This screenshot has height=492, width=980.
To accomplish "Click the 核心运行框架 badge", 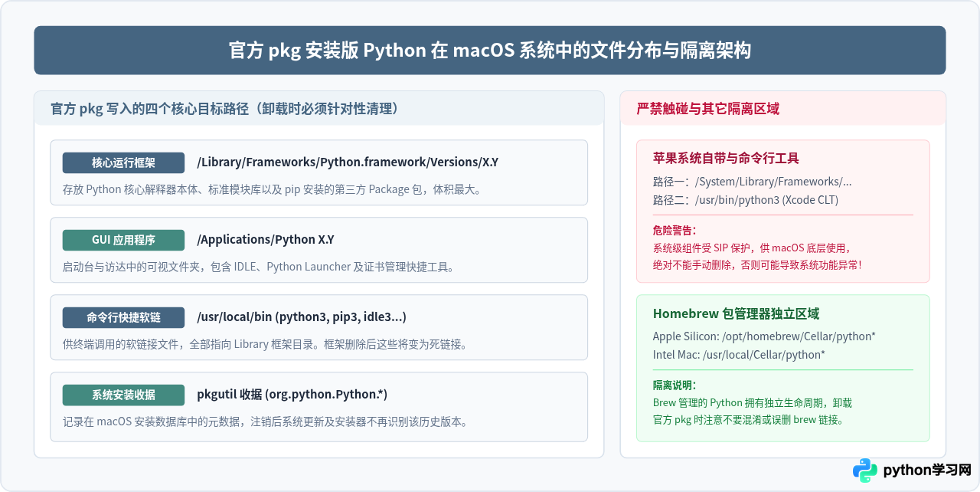I will [x=123, y=162].
